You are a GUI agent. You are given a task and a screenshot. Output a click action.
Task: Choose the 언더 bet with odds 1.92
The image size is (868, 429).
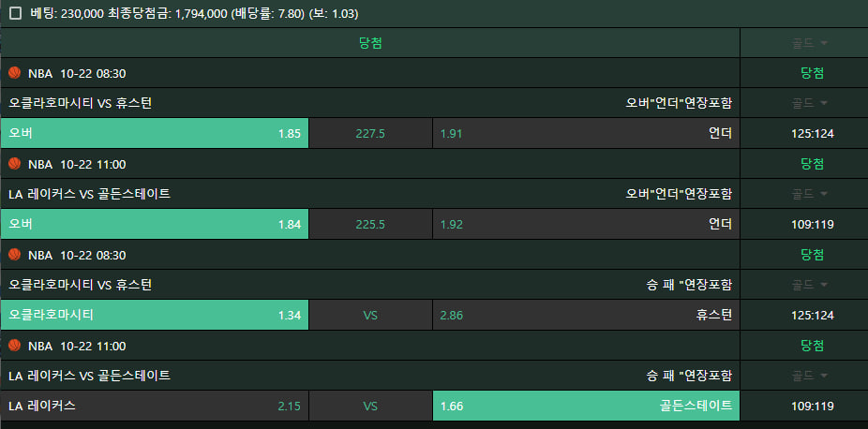[x=586, y=225]
